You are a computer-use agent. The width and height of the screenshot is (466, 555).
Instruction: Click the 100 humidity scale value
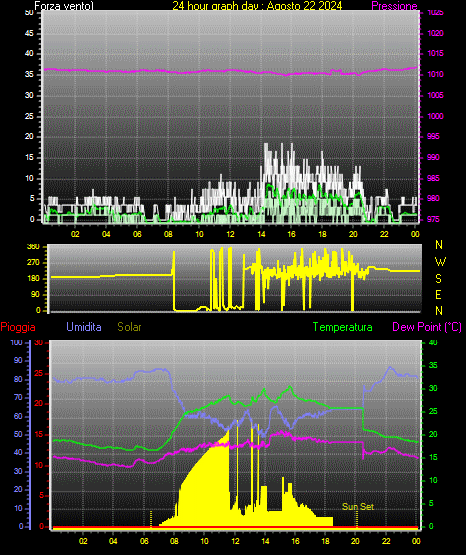pyautogui.click(x=17, y=342)
